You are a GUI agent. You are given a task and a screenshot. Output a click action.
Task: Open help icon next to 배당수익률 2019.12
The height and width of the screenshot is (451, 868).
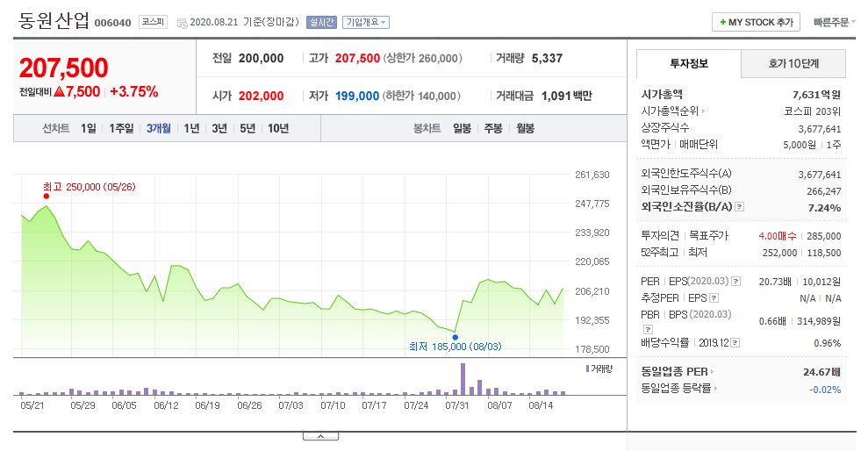pyautogui.click(x=735, y=343)
